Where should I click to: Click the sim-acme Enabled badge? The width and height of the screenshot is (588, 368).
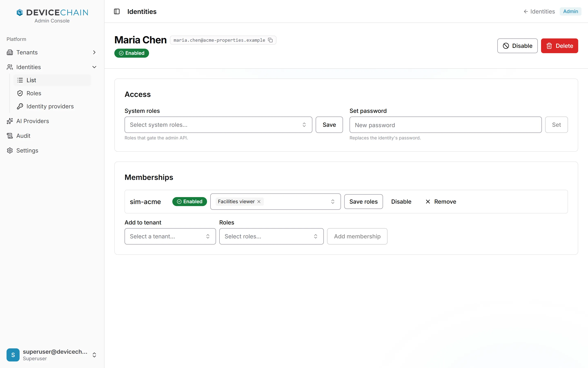tap(189, 202)
